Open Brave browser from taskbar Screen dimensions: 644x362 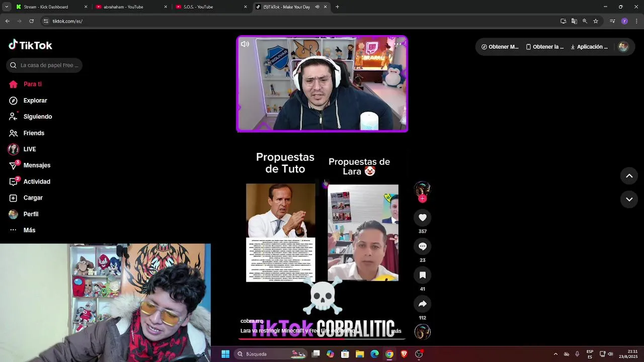(404, 354)
